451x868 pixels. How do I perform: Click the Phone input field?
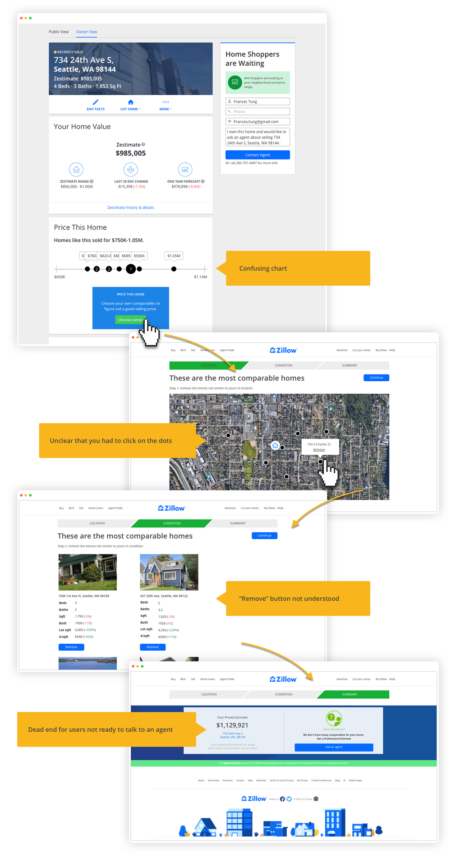click(258, 111)
